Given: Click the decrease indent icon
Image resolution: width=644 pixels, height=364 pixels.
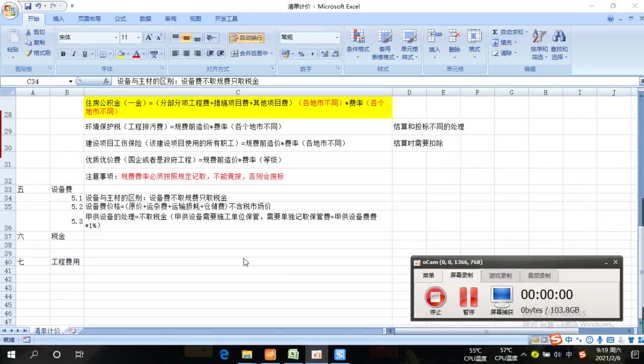Looking at the screenshot, I should 210,54.
